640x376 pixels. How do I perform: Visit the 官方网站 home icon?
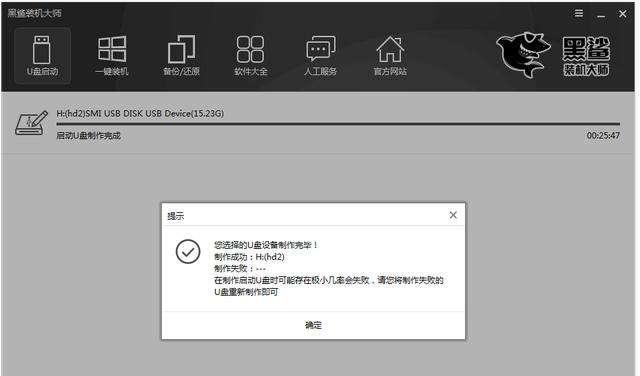(x=390, y=56)
